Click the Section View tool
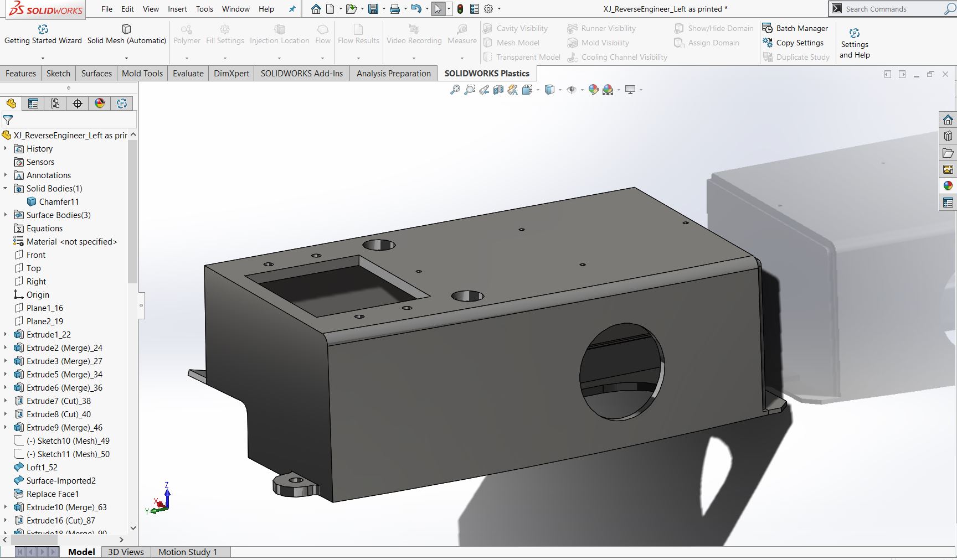Viewport: 957px width, 560px height. [x=498, y=90]
